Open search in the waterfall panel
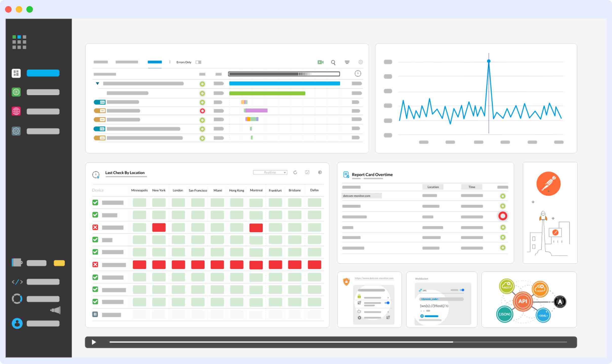 (333, 62)
